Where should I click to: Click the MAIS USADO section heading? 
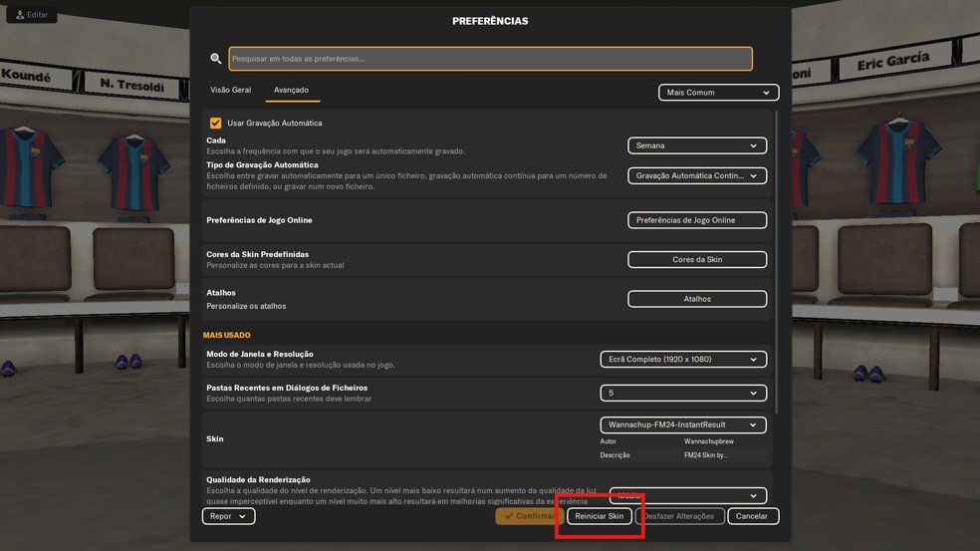click(226, 335)
